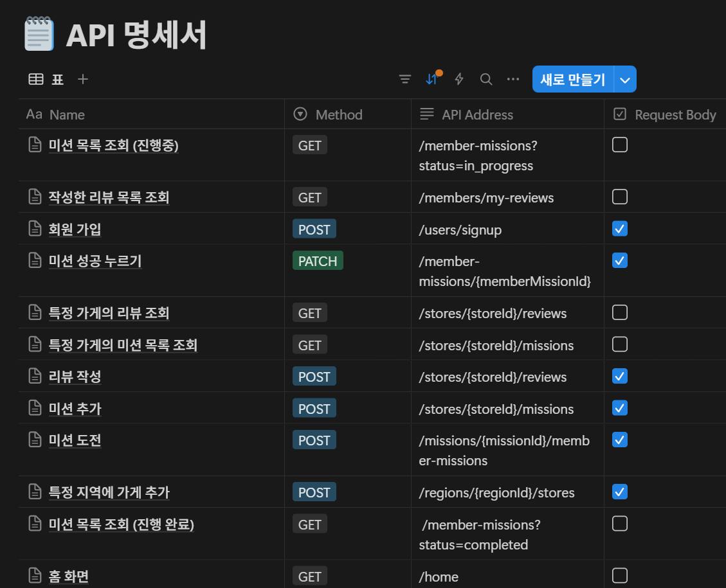
Task: Click the search magnifier icon
Action: tap(486, 79)
